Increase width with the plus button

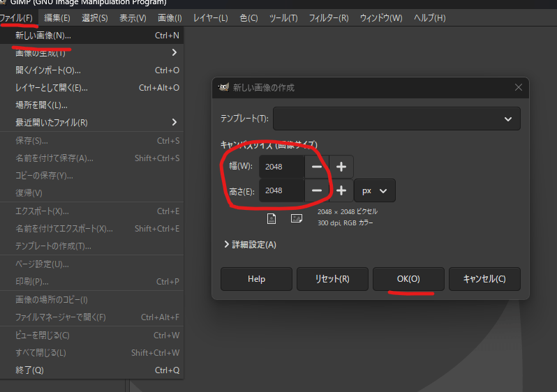(341, 167)
